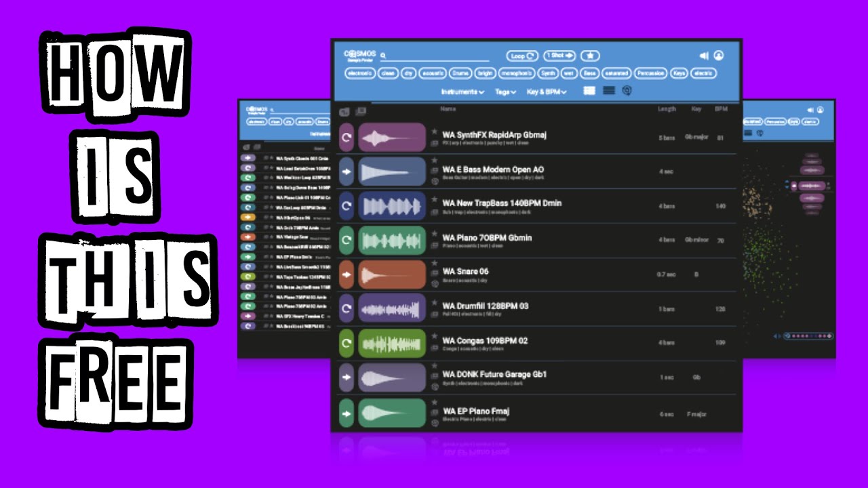Select the Synth tag pill

[x=549, y=73]
